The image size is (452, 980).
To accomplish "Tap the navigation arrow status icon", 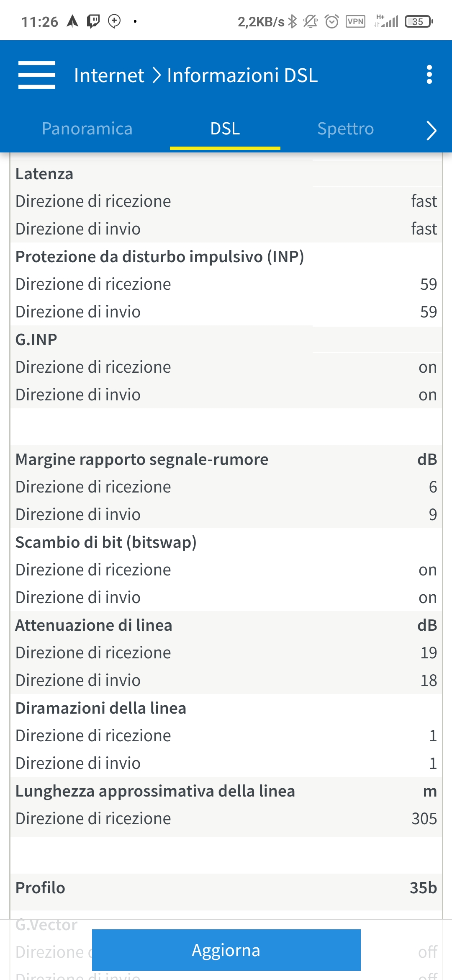I will pyautogui.click(x=73, y=21).
